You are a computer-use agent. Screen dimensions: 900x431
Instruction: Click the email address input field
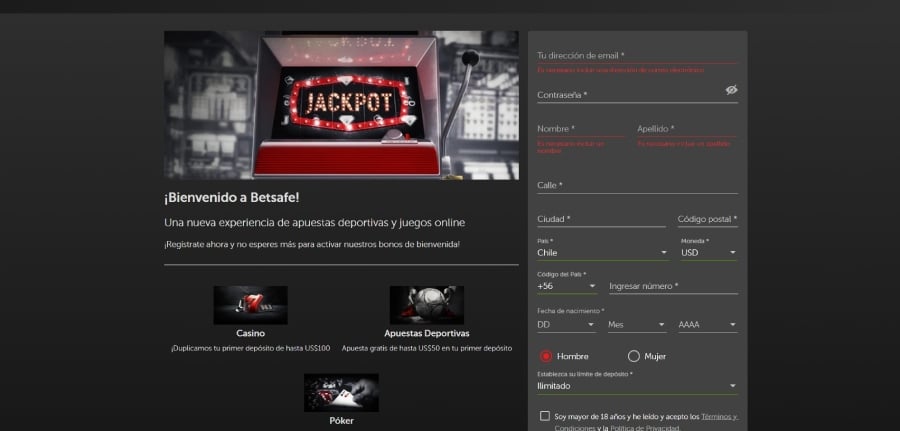tap(637, 56)
